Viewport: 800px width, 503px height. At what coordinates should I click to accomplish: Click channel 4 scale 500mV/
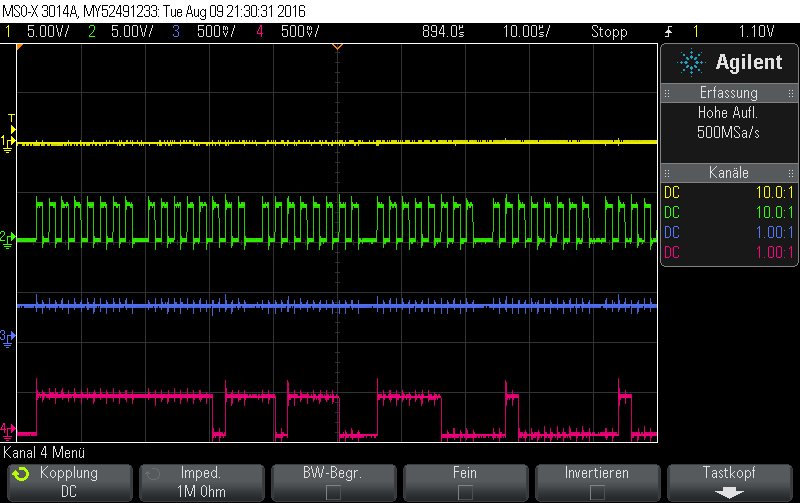pyautogui.click(x=300, y=32)
